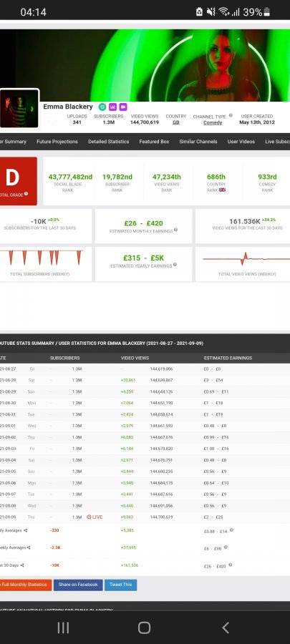Follow the Comedy channel type link
290x644 pixels.
pos(213,122)
